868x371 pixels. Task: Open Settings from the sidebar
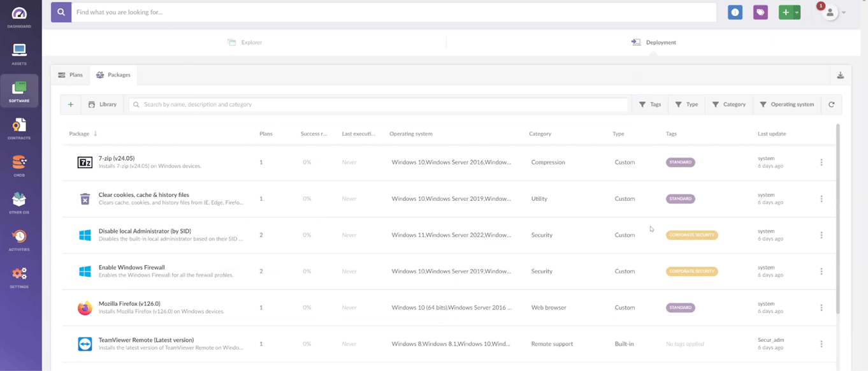[19, 275]
